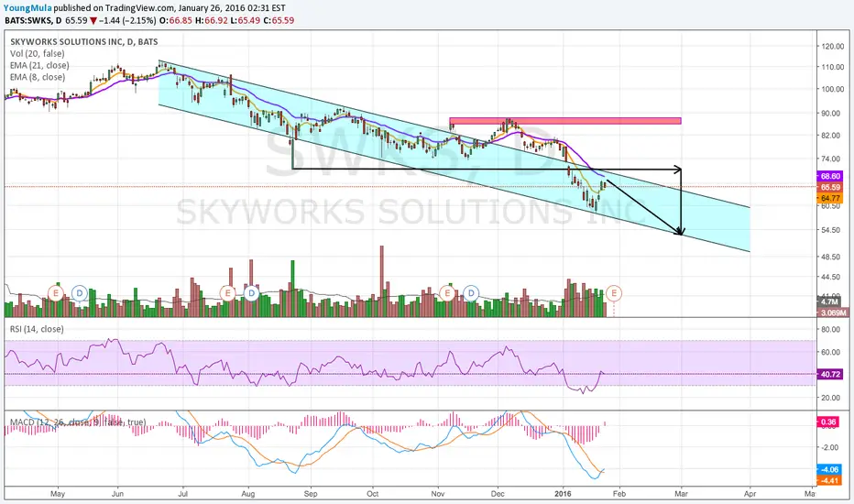Click the Dec label on time axis
The height and width of the screenshot is (504, 854).
coord(498,494)
